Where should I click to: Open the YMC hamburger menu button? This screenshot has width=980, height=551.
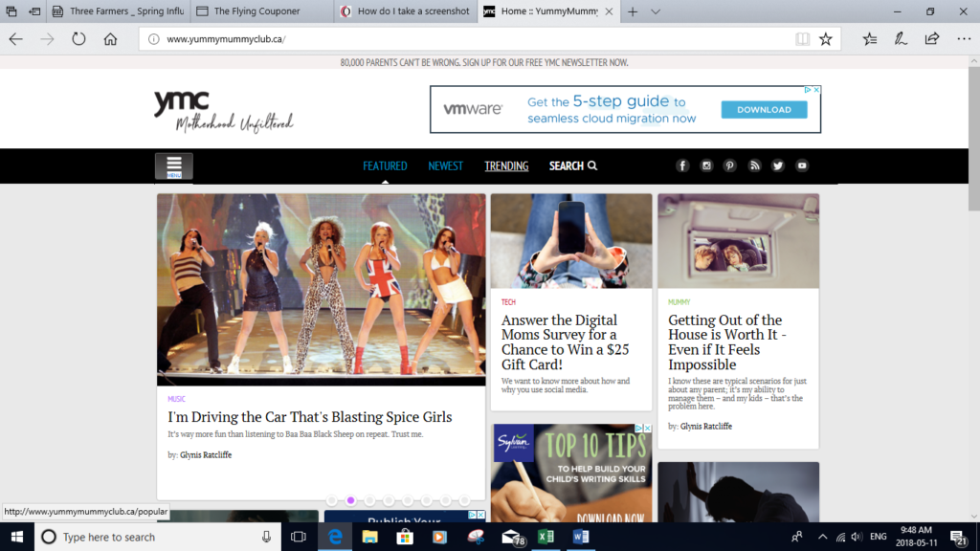(174, 166)
